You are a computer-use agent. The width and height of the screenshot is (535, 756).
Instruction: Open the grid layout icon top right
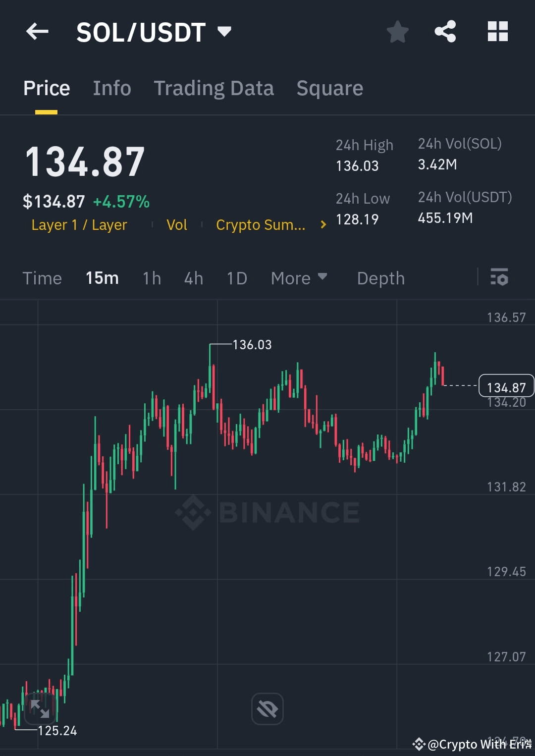[497, 31]
